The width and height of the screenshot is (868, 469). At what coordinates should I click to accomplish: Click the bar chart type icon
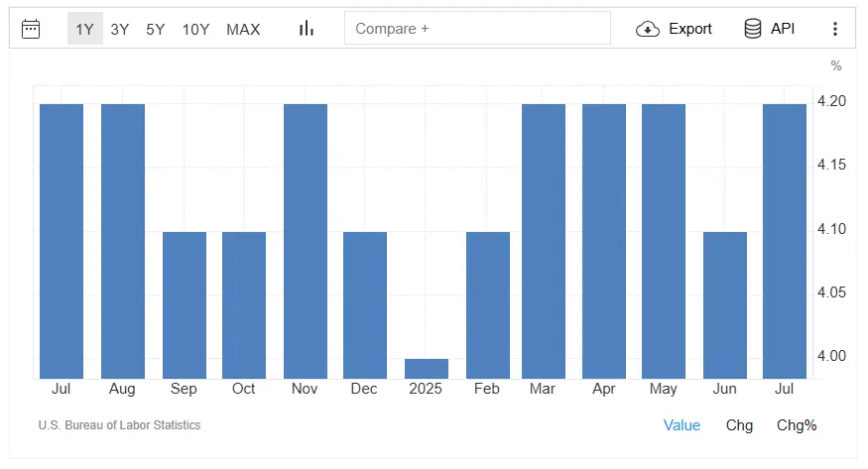click(307, 29)
